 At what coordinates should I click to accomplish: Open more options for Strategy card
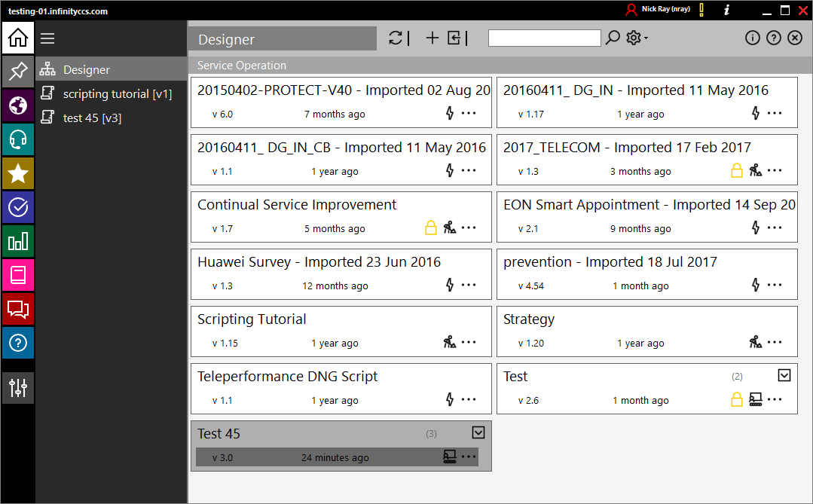tap(775, 342)
